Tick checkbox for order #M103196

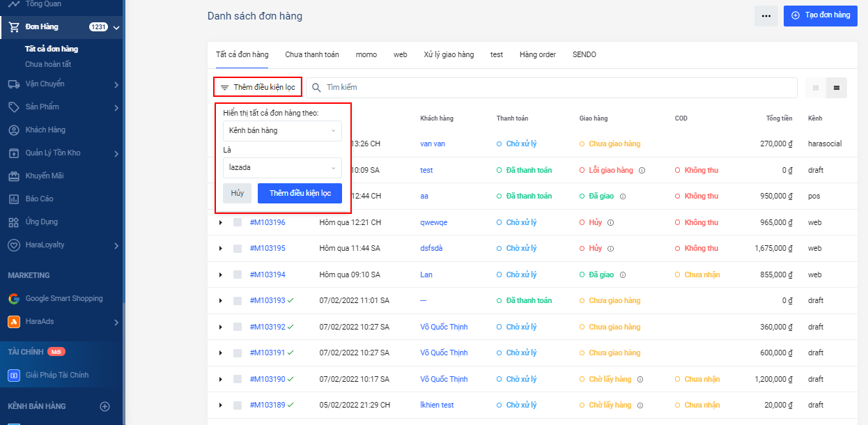(238, 222)
